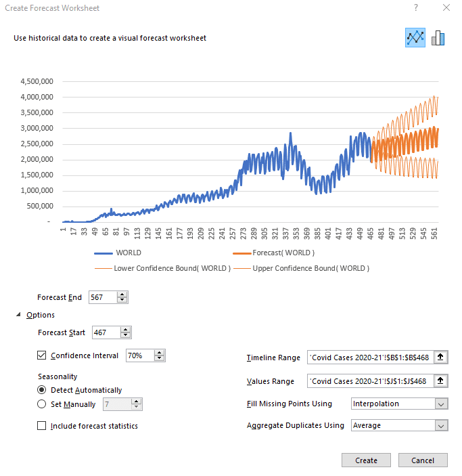Viewport: 462px width, 476px height.
Task: Click the Help question mark icon
Action: [x=415, y=7]
